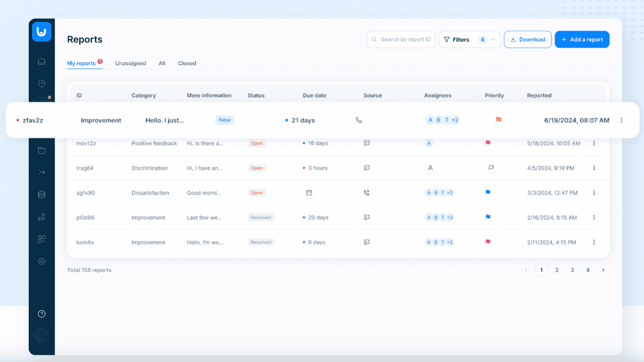Open the pie chart analytics icon
The image size is (644, 362).
point(41,83)
